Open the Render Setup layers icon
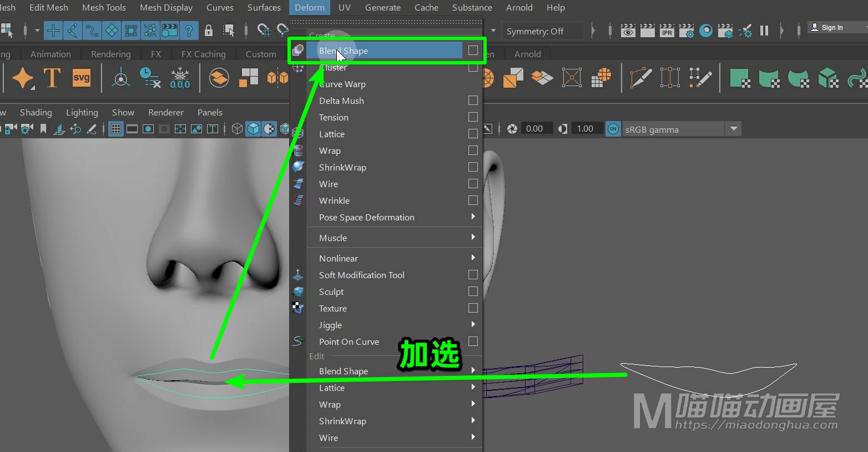Viewport: 868px width, 452px height. (725, 31)
